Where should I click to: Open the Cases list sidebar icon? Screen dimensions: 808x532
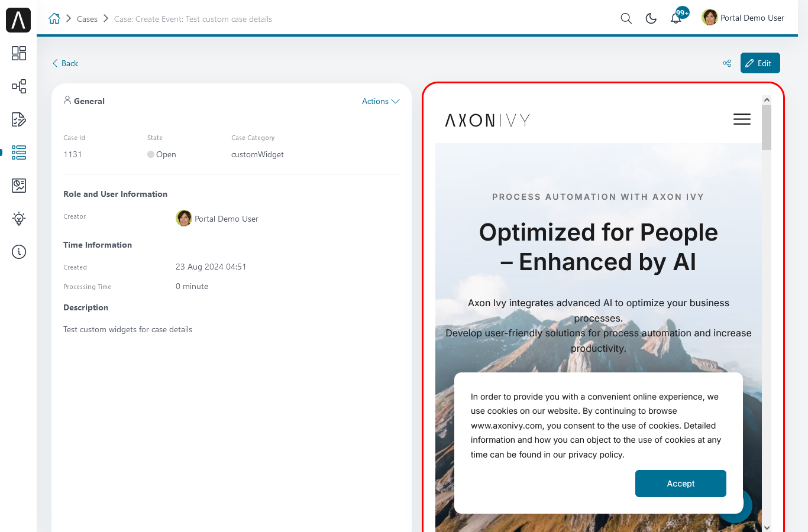click(19, 153)
